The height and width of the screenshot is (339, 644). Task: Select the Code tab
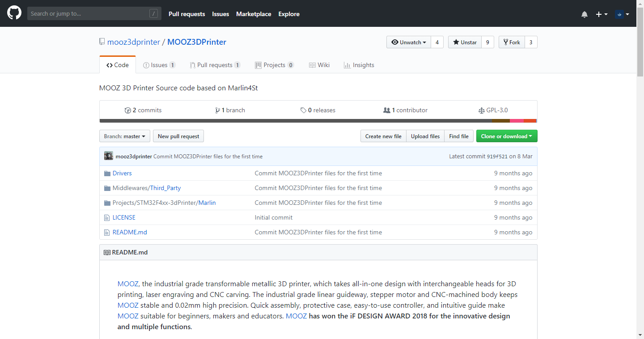tap(118, 65)
